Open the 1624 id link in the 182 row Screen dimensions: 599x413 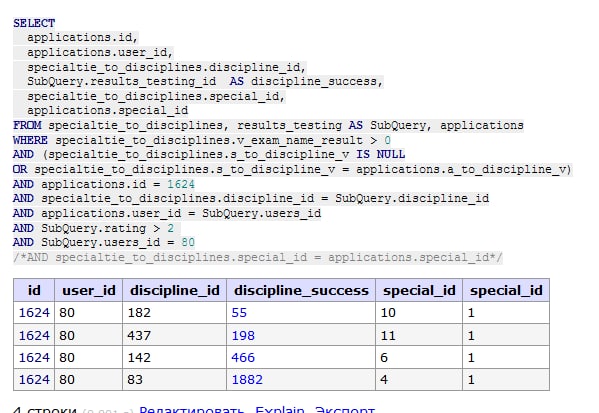34,313
